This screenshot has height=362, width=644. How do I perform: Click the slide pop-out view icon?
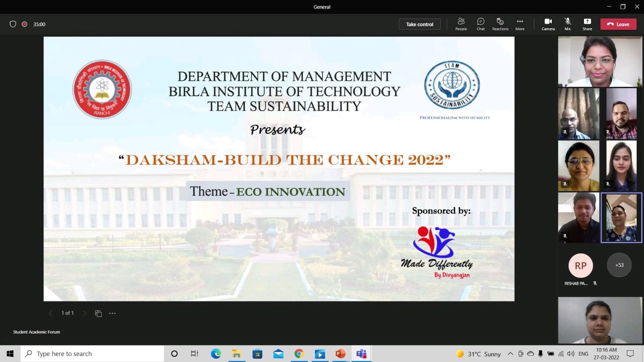coord(98,313)
